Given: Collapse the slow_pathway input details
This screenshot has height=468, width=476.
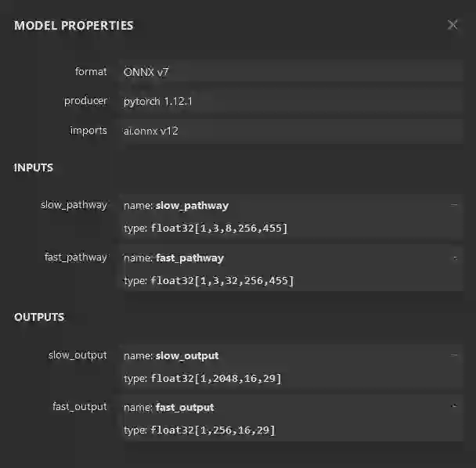Looking at the screenshot, I should 454,205.
